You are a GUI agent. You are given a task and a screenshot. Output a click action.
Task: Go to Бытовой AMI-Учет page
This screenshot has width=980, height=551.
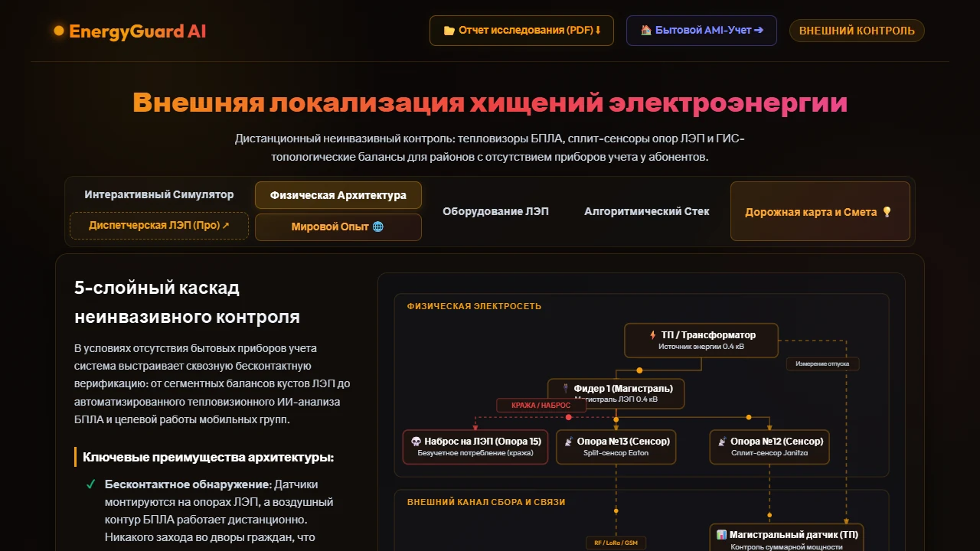[x=701, y=31]
